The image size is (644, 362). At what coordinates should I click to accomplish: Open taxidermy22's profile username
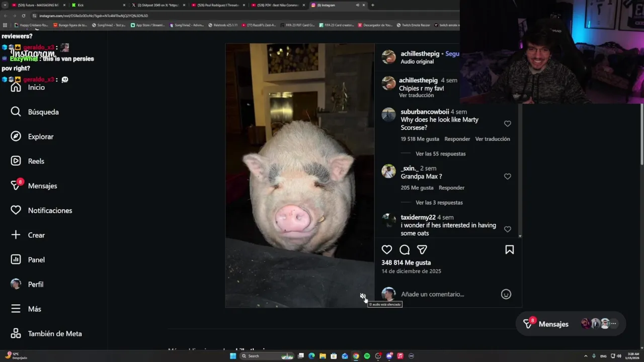click(418, 217)
